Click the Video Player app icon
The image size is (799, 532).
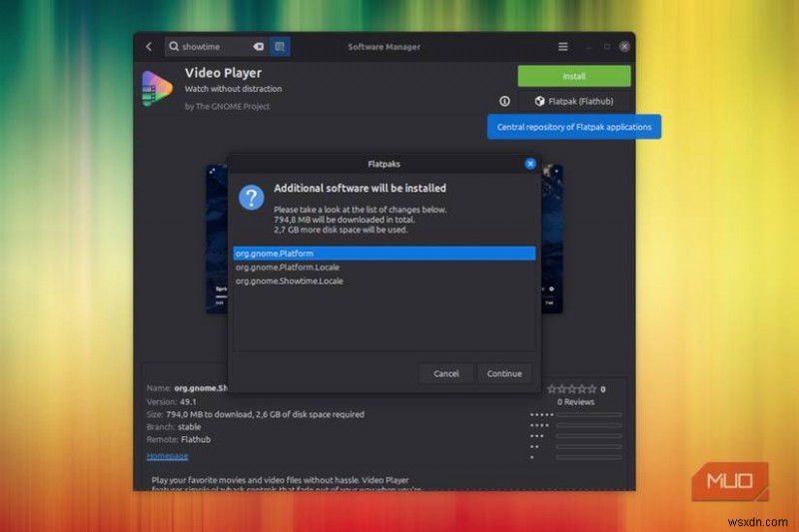click(x=158, y=88)
